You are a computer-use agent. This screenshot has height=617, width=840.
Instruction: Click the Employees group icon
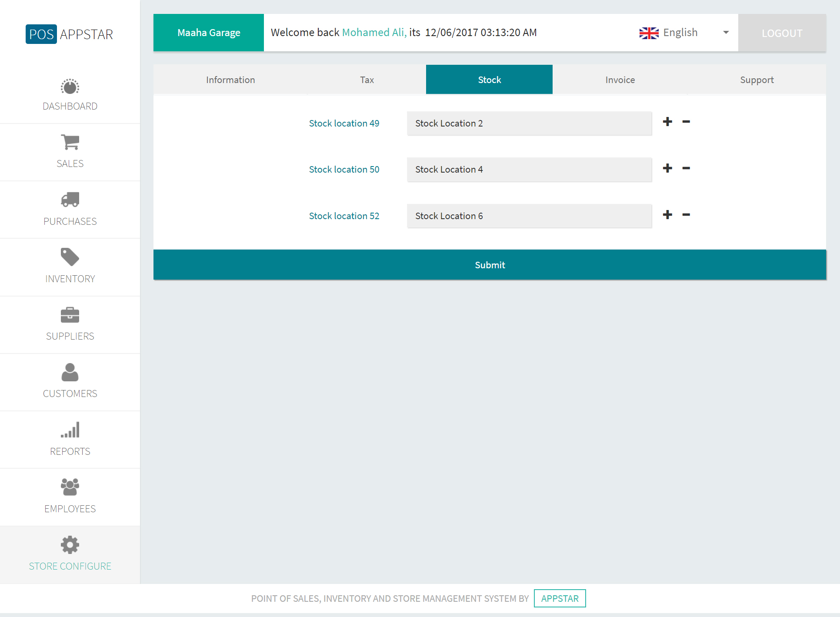[x=70, y=487]
